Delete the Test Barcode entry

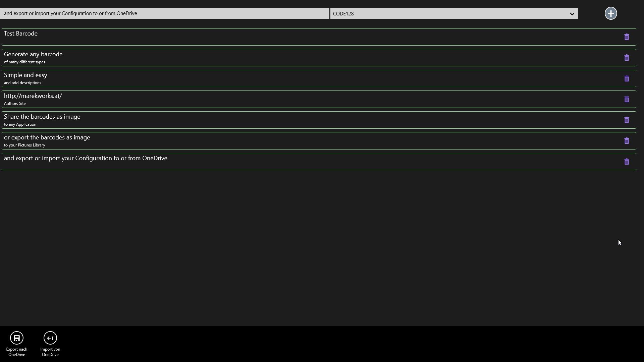pyautogui.click(x=626, y=37)
